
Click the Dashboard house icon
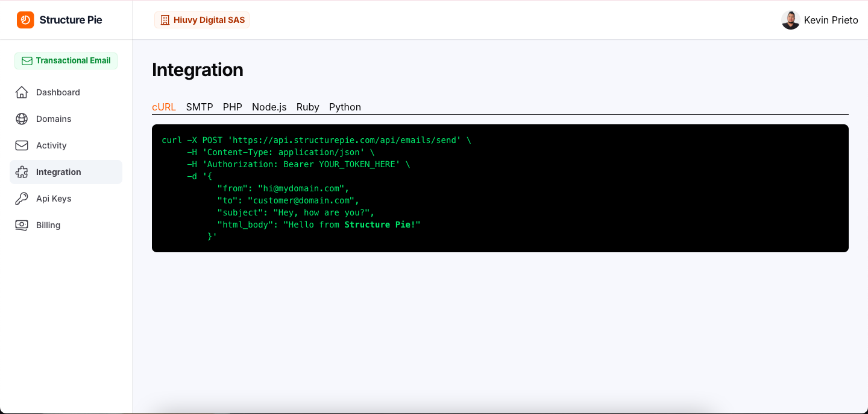point(22,92)
